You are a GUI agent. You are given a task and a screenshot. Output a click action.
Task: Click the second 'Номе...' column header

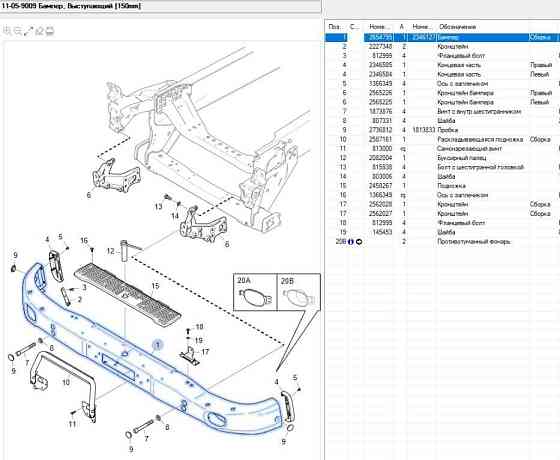click(422, 27)
